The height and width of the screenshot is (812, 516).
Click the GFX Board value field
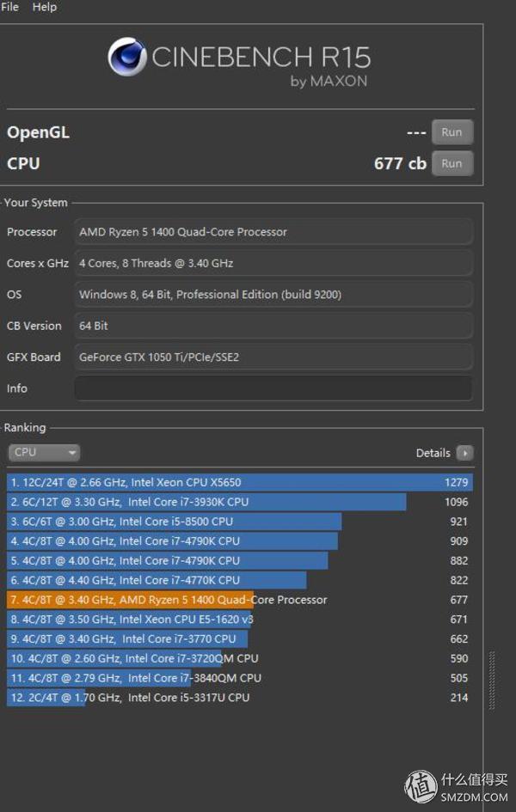273,357
